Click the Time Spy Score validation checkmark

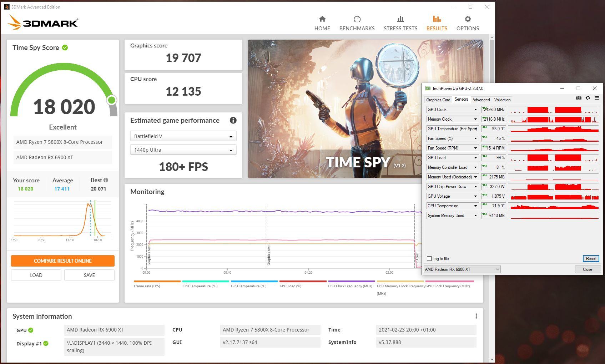pos(65,47)
